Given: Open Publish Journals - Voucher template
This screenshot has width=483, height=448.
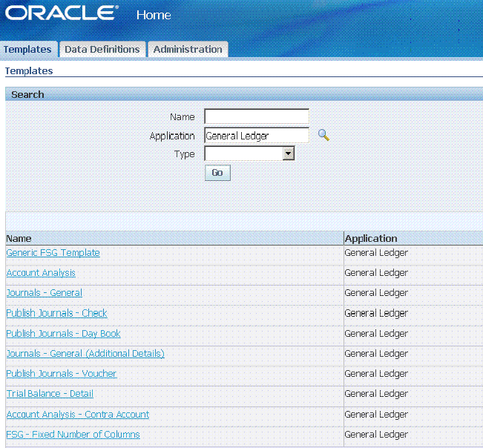Looking at the screenshot, I should pos(61,374).
